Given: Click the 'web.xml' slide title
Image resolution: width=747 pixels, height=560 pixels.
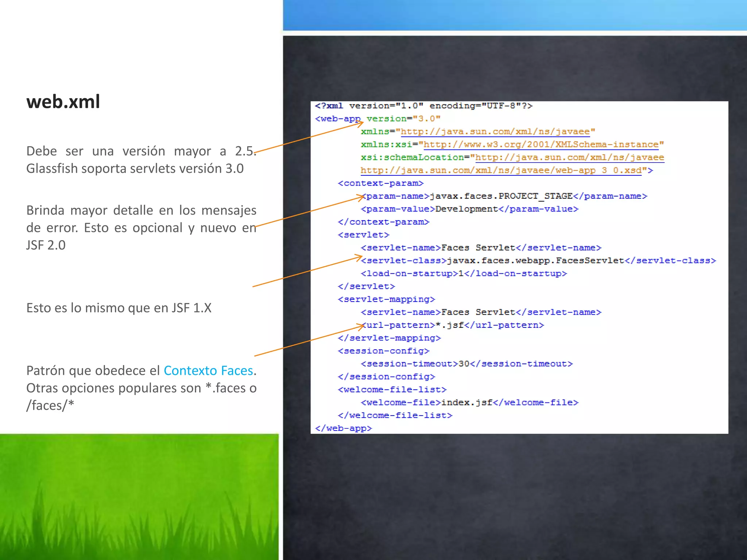Looking at the screenshot, I should click(x=63, y=102).
